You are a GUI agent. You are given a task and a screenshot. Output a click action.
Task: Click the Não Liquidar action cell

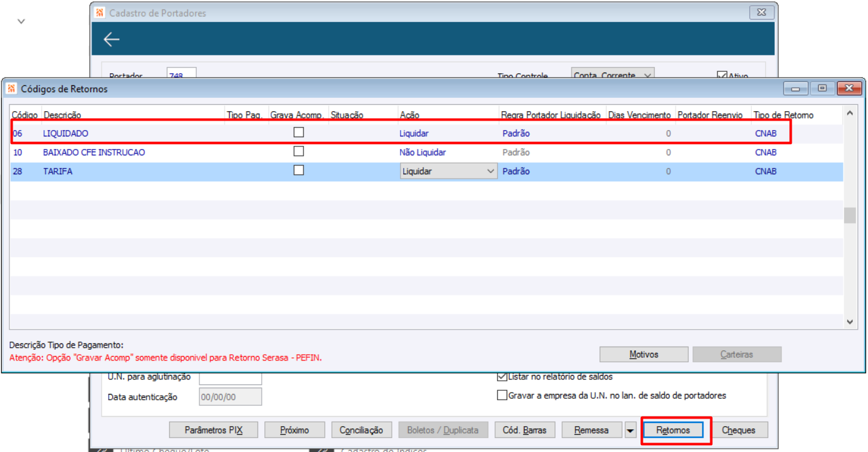pos(423,153)
